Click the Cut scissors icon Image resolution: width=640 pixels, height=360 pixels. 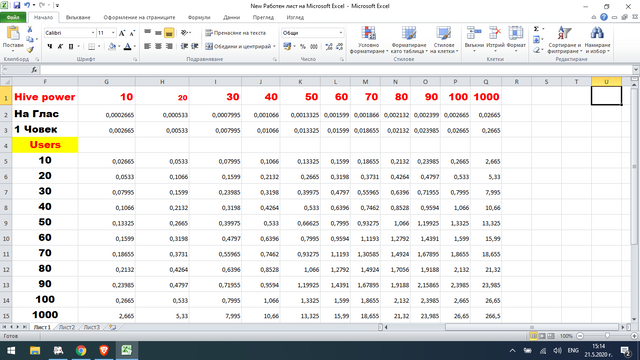coord(30,29)
